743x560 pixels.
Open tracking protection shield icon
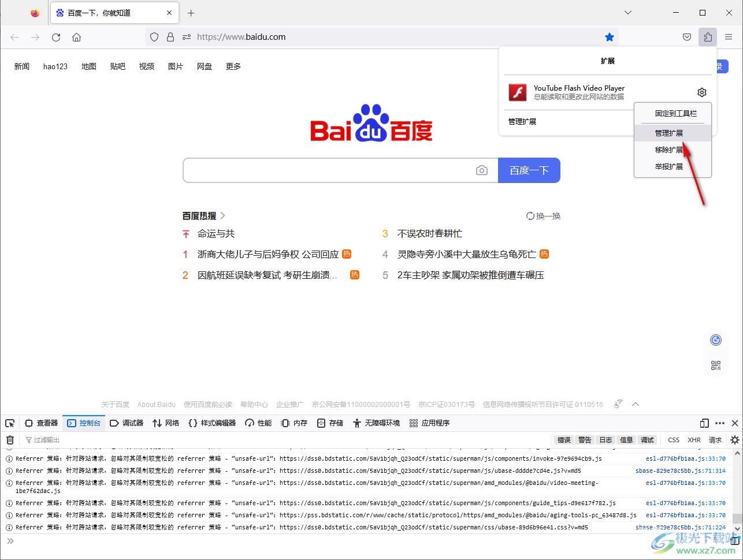point(154,37)
